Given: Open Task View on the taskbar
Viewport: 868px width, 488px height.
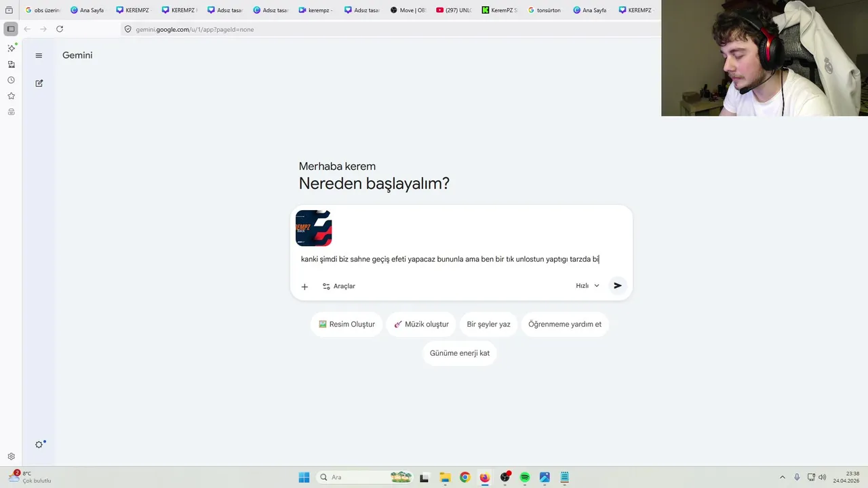Looking at the screenshot, I should click(424, 477).
